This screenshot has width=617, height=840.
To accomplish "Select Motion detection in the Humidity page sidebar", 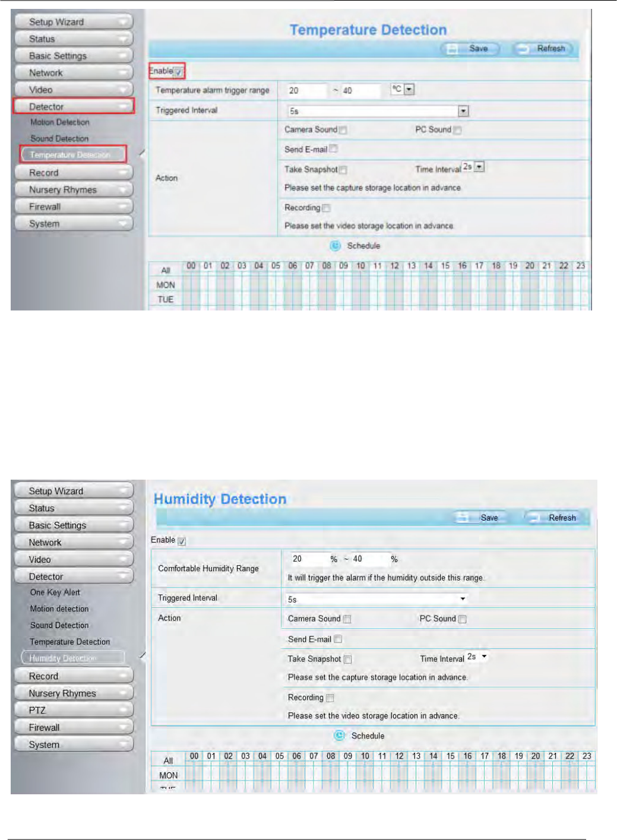I will pyautogui.click(x=59, y=609).
